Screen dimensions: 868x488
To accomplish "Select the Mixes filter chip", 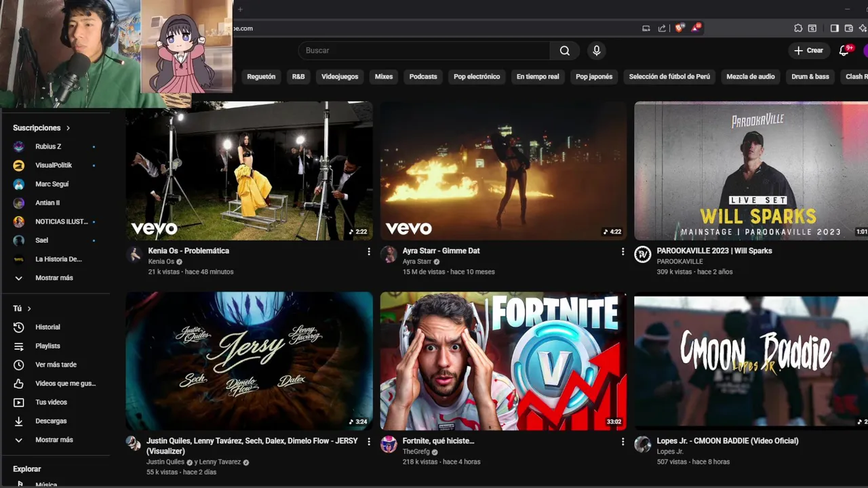I will coord(384,77).
